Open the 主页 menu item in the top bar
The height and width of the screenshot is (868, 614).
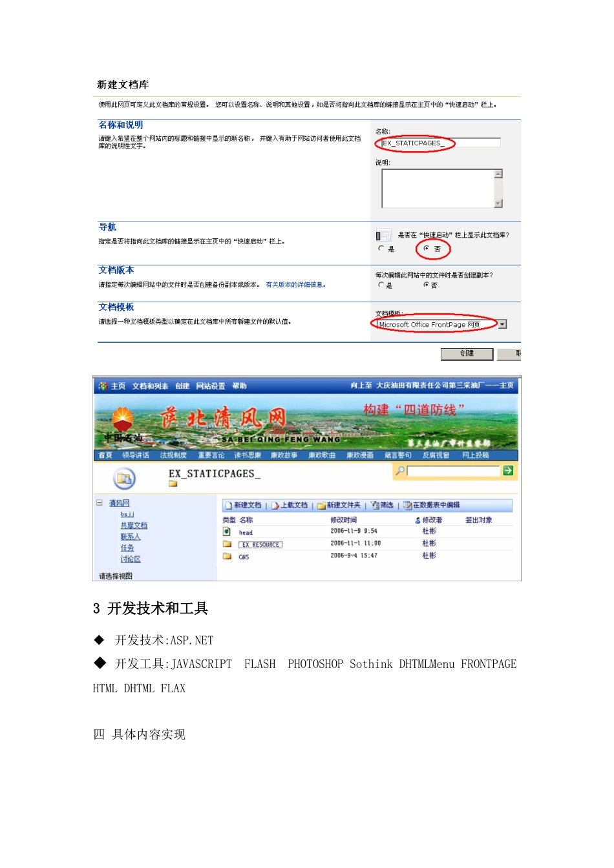[x=118, y=386]
